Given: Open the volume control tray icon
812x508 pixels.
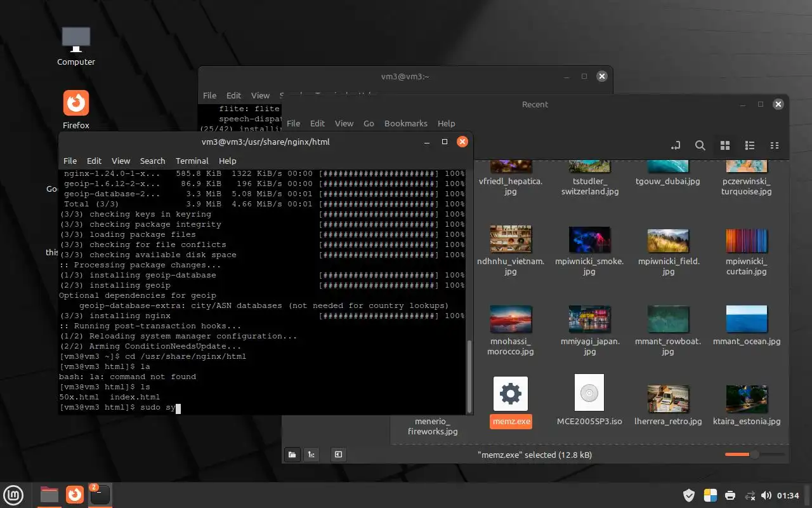Looking at the screenshot, I should [x=766, y=495].
